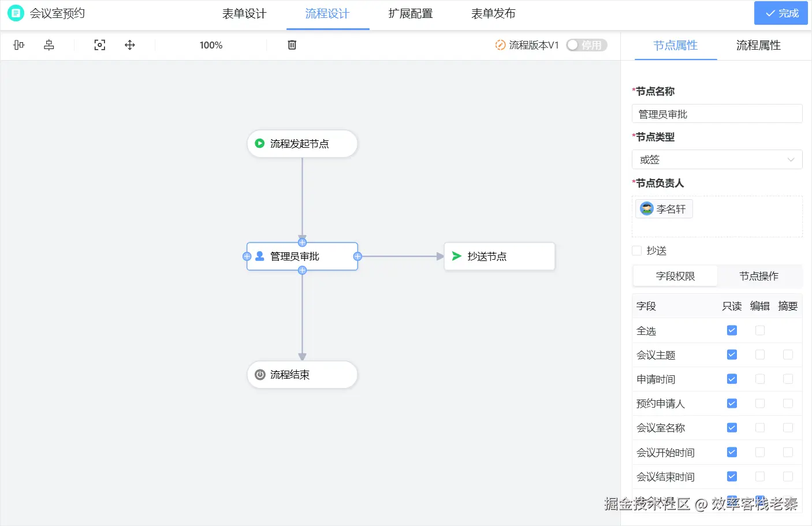
Task: Check the 抄送 checkbox
Action: [x=637, y=251]
